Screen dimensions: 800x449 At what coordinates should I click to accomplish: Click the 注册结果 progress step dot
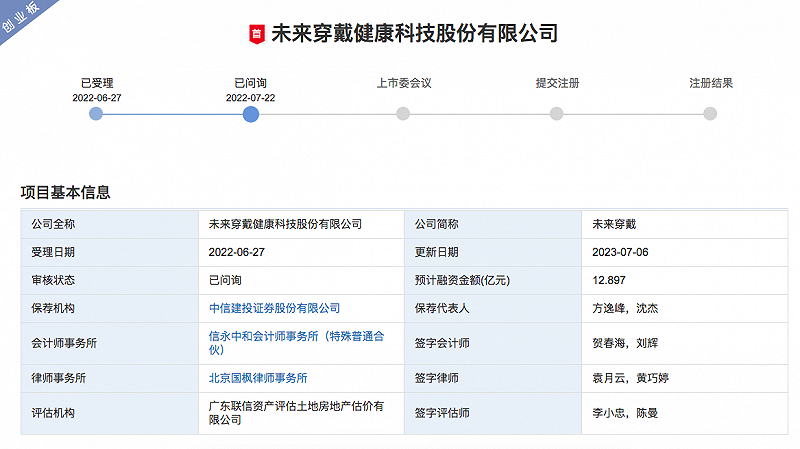tap(710, 114)
